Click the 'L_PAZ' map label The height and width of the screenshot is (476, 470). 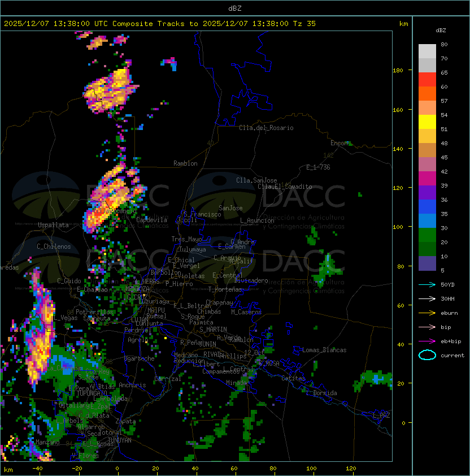381,416
